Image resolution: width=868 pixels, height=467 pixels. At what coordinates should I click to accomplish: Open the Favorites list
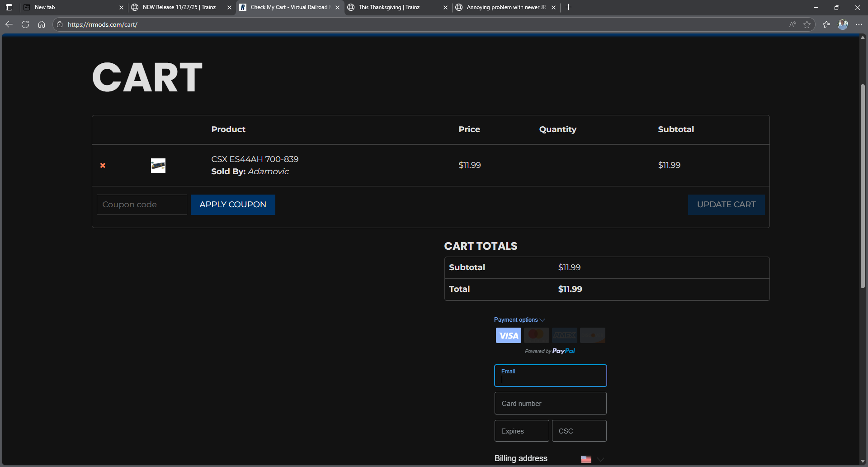pyautogui.click(x=826, y=24)
